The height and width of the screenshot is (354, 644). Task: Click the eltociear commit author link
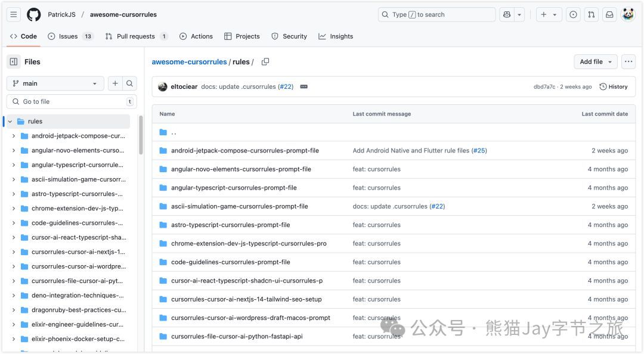tap(184, 86)
